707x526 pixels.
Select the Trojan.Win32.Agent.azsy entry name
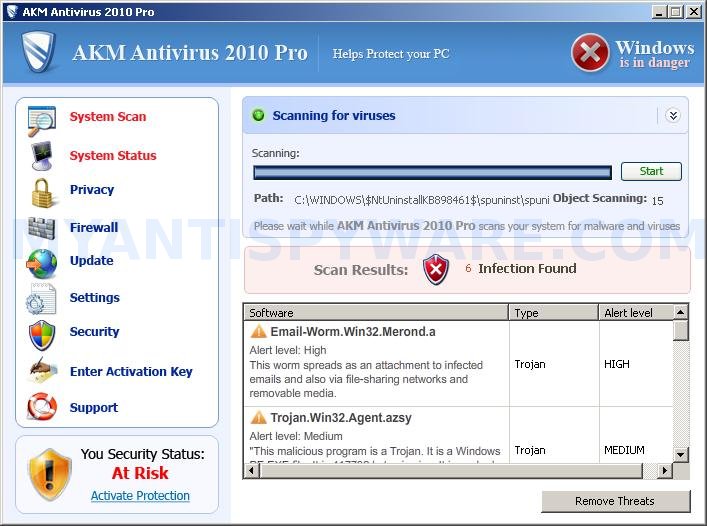341,418
